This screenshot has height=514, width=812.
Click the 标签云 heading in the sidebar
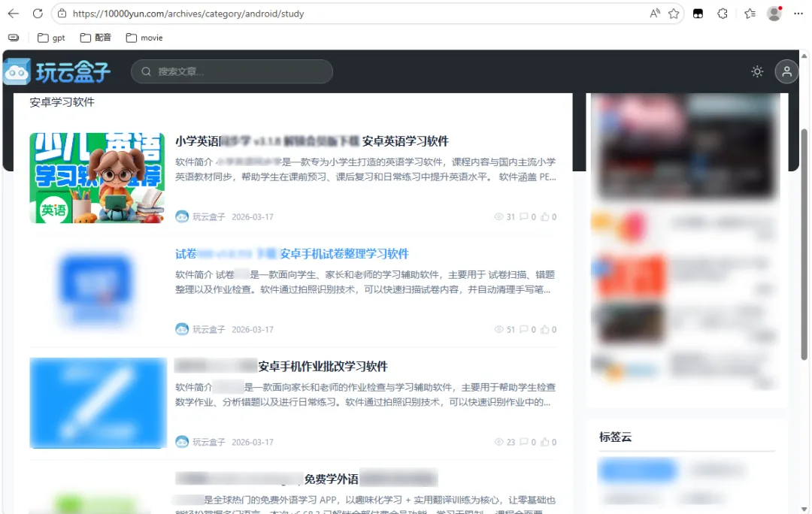[615, 437]
